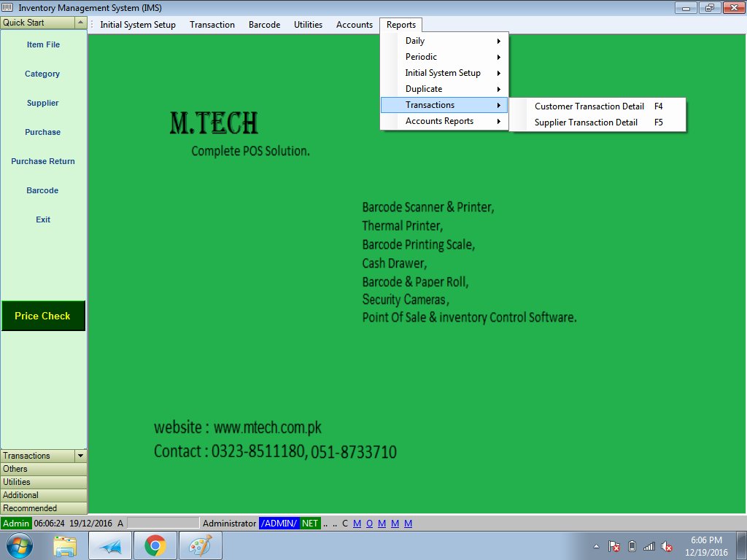Viewport: 747px width, 560px height.
Task: Click the paper plane taskbar icon
Action: (110, 545)
